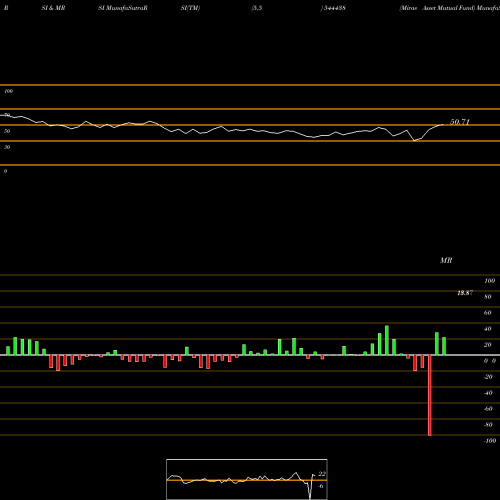Image resolution: width=500 pixels, height=500 pixels.
Task: Click the 100 axis label of the RSI panel
Action: tap(8, 91)
